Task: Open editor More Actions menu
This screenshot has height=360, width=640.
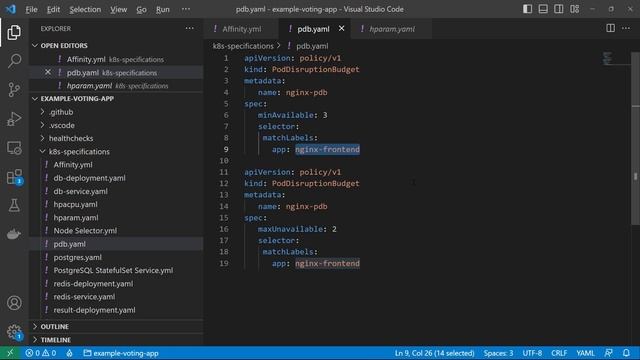Action: click(x=626, y=28)
